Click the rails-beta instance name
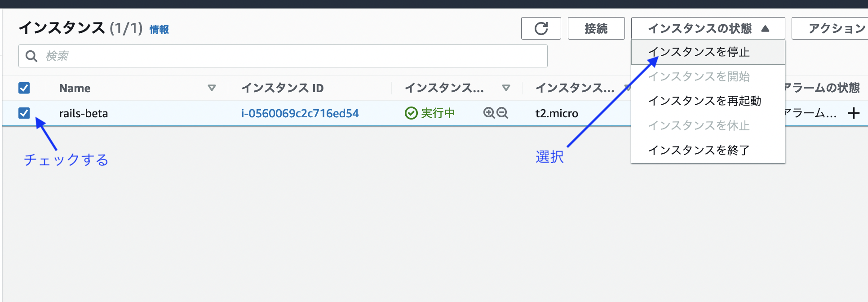868x302 pixels. coord(84,113)
